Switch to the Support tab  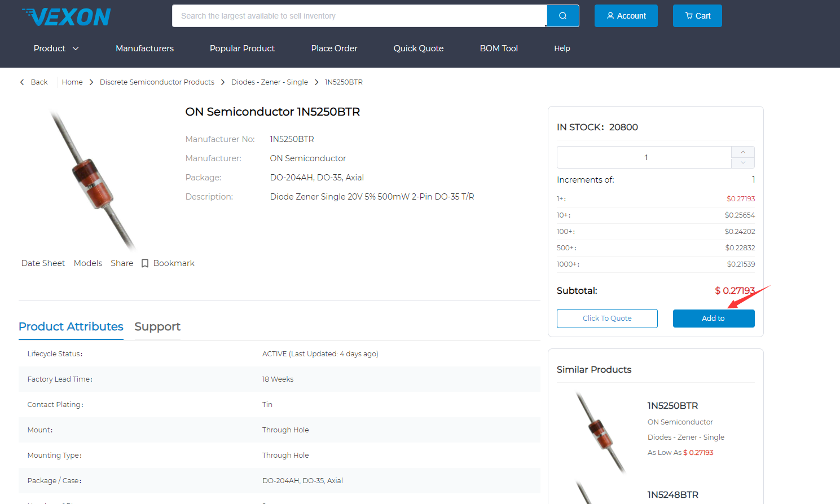[157, 326]
